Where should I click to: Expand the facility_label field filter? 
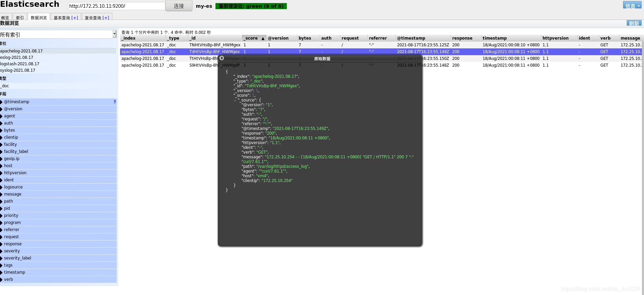[58, 152]
